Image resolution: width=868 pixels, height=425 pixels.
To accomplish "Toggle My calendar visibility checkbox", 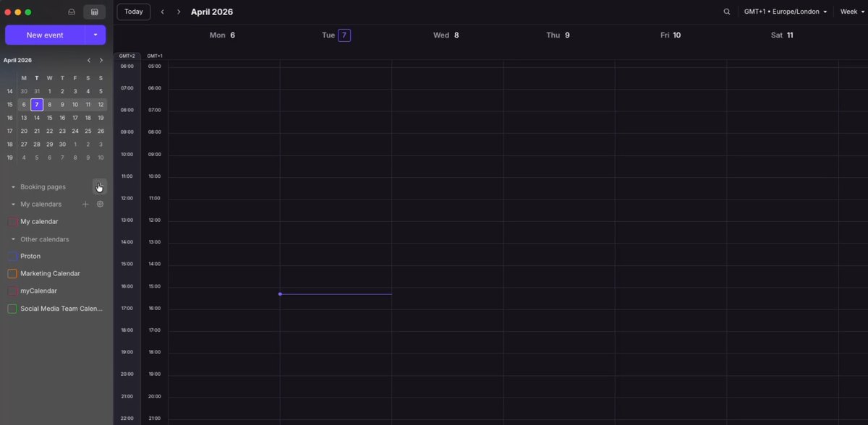I will coord(12,221).
